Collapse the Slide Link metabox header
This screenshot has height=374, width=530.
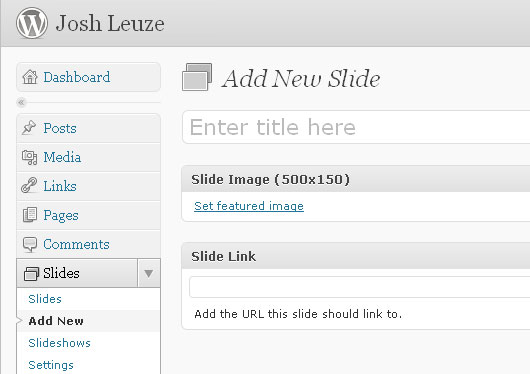[x=356, y=256]
